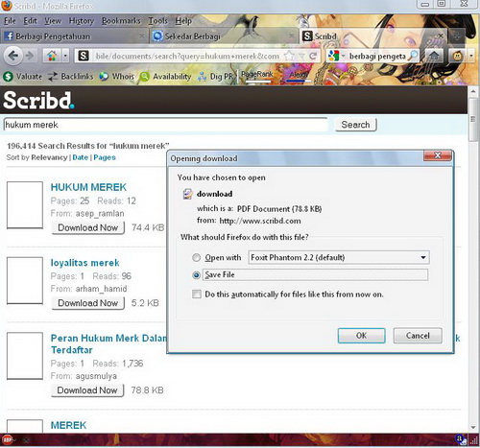This screenshot has height=448, width=480.
Task: Click the Scribd Search button
Action: [x=355, y=125]
